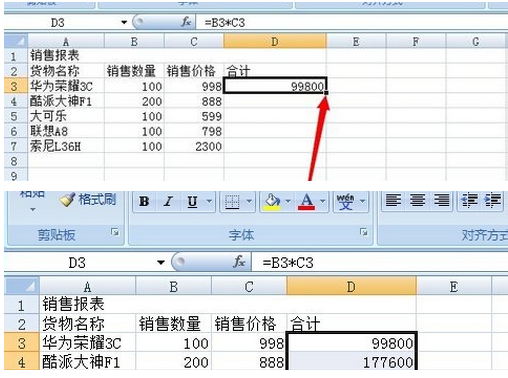This screenshot has width=508, height=378.
Task: Select upper sheet cell containing 99800
Action: 275,86
